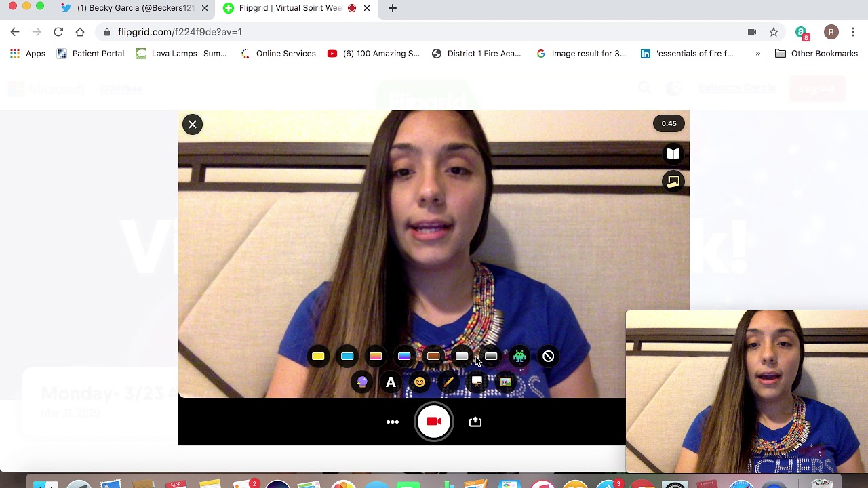Open the Patient Portal bookmark

point(91,54)
